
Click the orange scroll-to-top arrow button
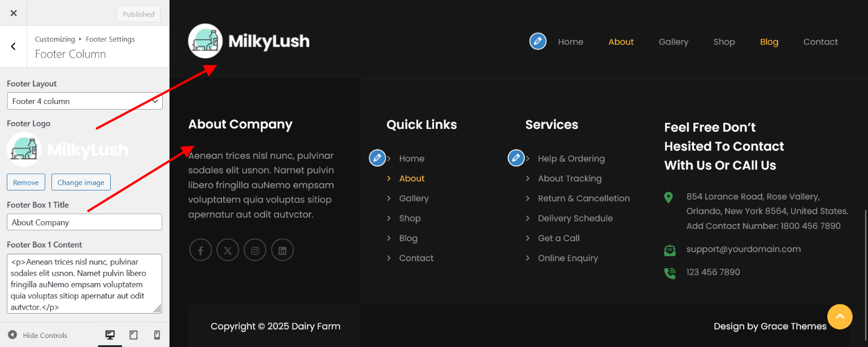coord(840,316)
